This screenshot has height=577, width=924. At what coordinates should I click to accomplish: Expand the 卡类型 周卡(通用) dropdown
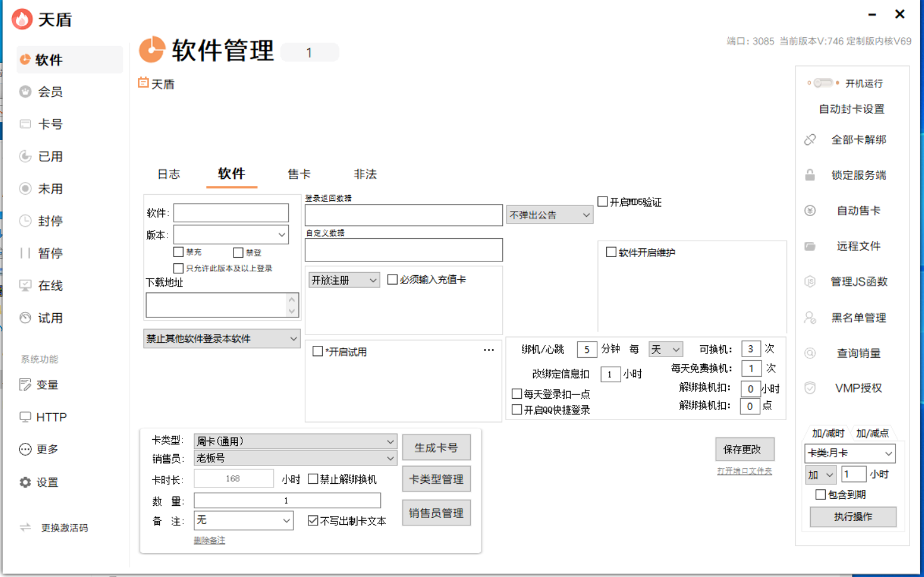pos(295,441)
